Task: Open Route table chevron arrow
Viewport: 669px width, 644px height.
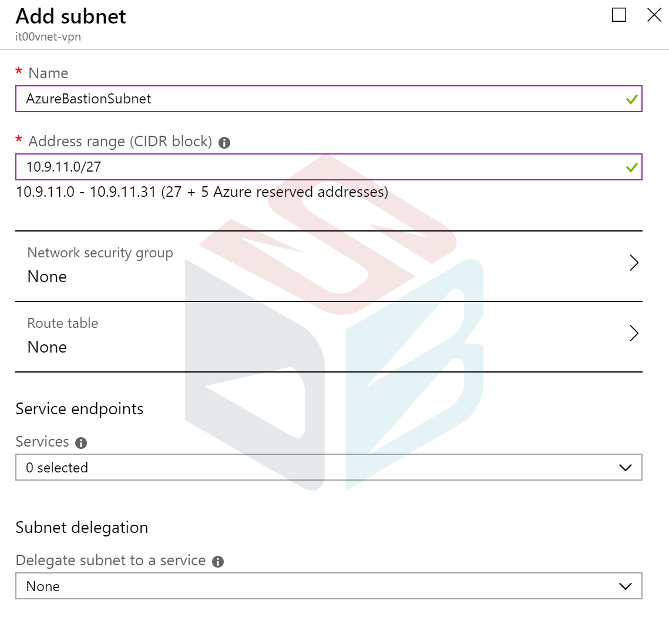Action: (x=634, y=333)
